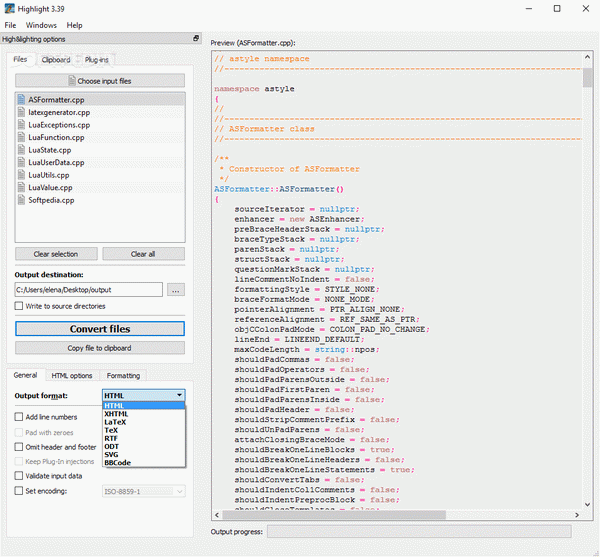Viewport: 600px width, 557px height.
Task: Click the Clear all button
Action: tap(143, 254)
